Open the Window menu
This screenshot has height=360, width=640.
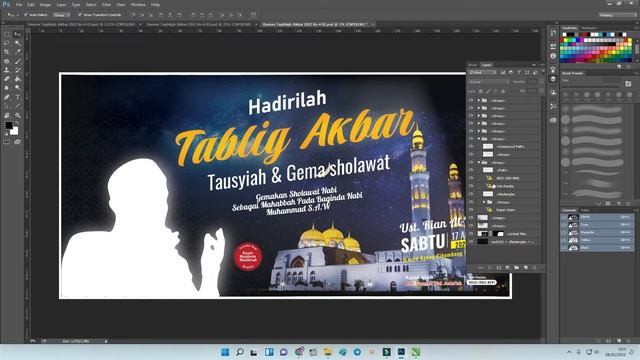pos(138,4)
